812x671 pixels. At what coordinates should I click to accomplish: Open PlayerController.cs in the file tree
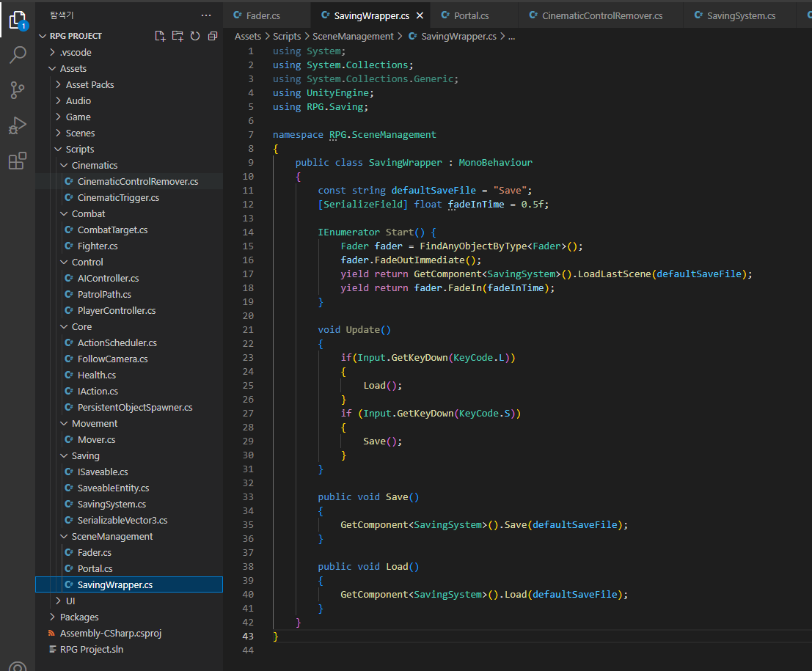[x=116, y=310]
